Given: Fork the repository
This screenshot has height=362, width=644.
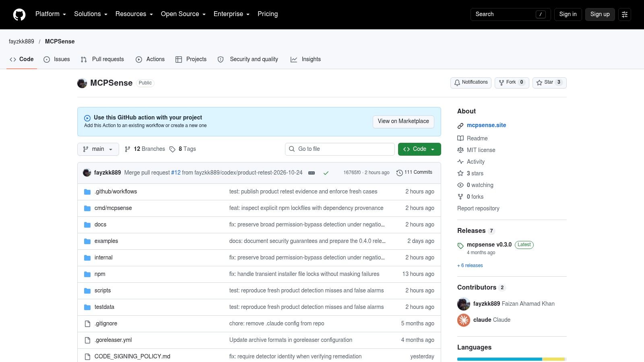Looking at the screenshot, I should (x=512, y=82).
